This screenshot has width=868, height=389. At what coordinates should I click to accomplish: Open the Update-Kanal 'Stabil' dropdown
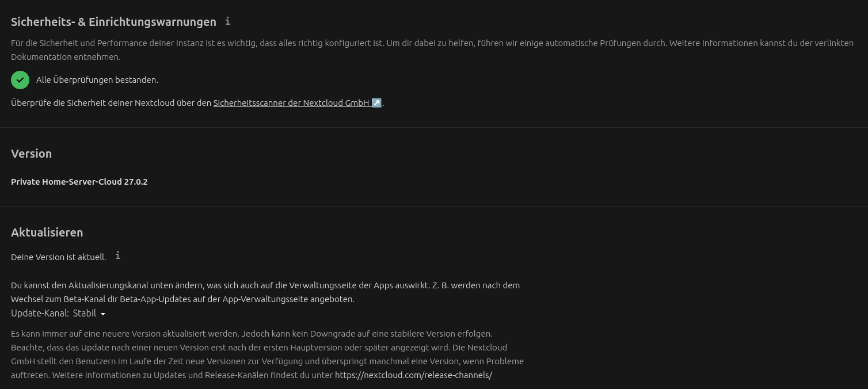pos(89,314)
